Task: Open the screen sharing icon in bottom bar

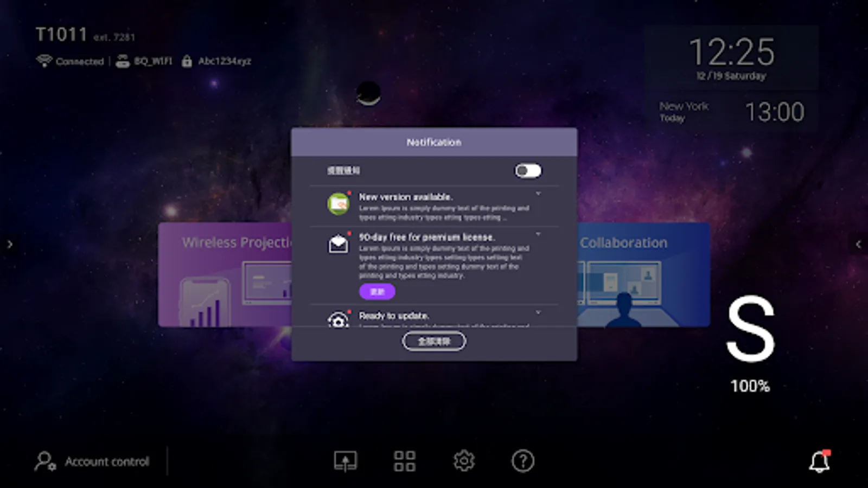Action: pyautogui.click(x=346, y=461)
